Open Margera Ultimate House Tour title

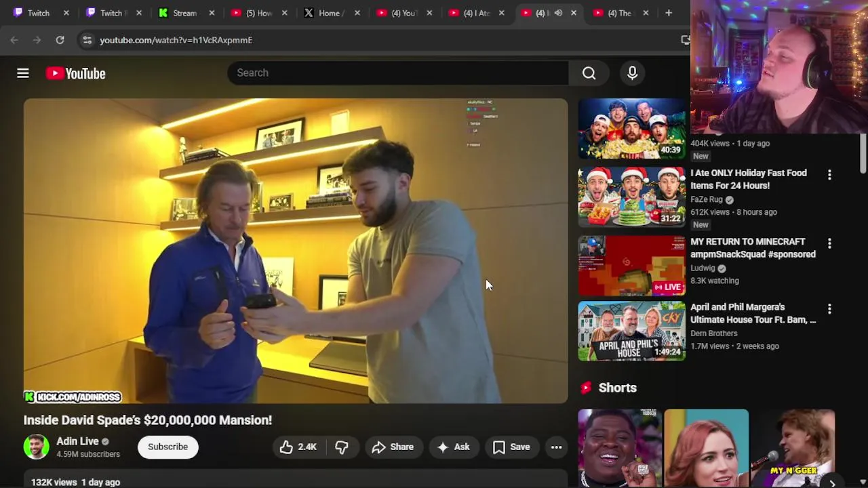(x=753, y=313)
